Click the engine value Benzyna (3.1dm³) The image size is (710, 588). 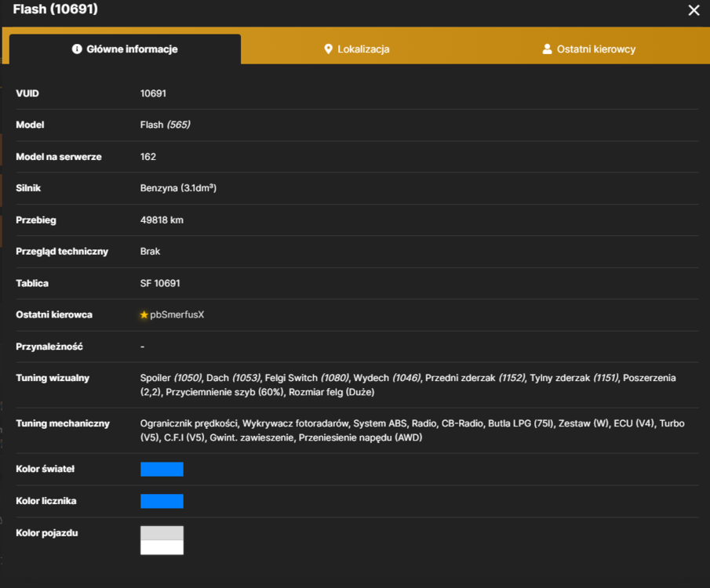coord(178,188)
